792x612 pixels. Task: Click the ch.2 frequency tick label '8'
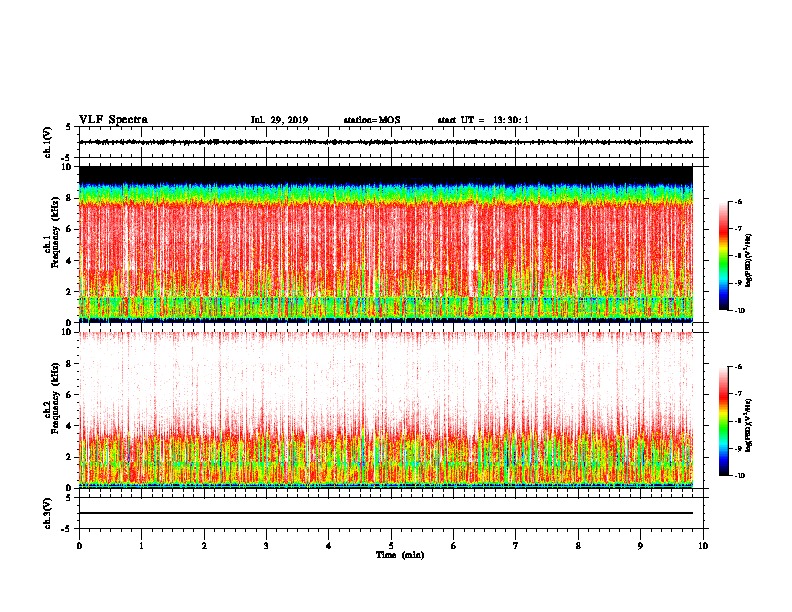point(69,364)
